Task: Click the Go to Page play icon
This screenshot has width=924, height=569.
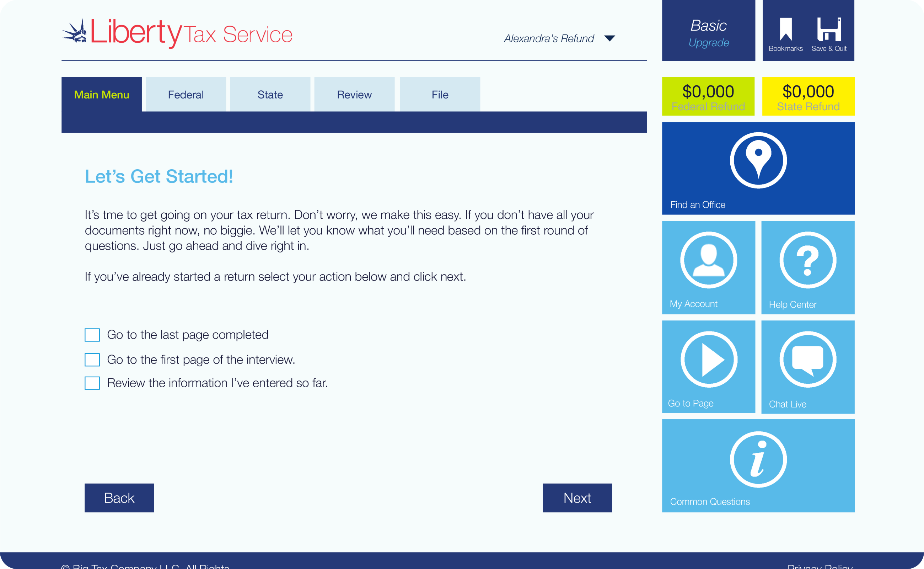Action: point(709,360)
